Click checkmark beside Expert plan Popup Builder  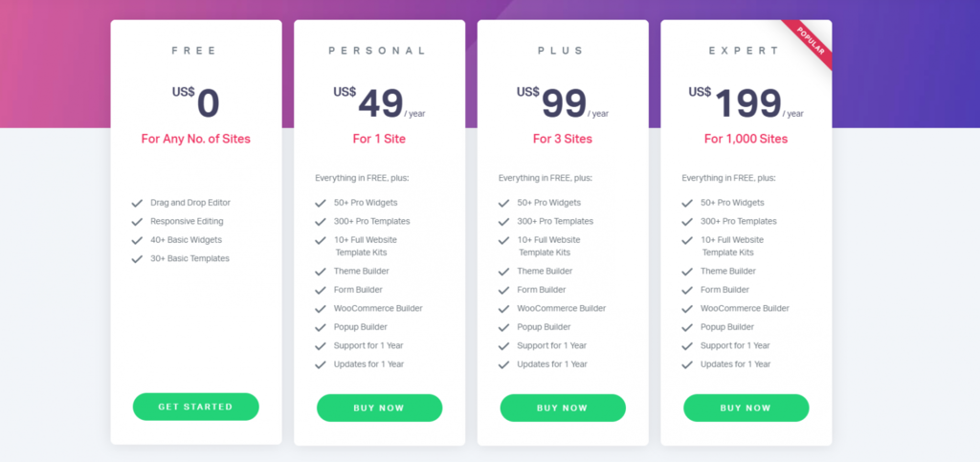tap(687, 328)
